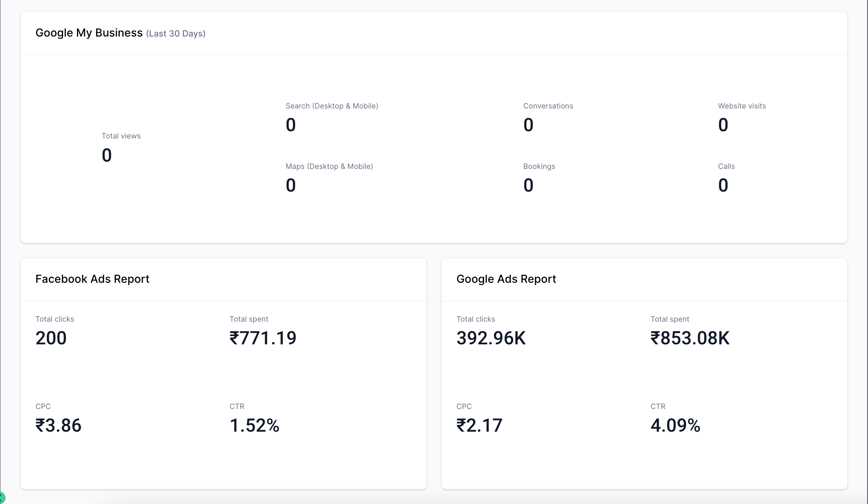This screenshot has width=868, height=504.
Task: Click the Facebook Ads Report heading
Action: coord(92,279)
